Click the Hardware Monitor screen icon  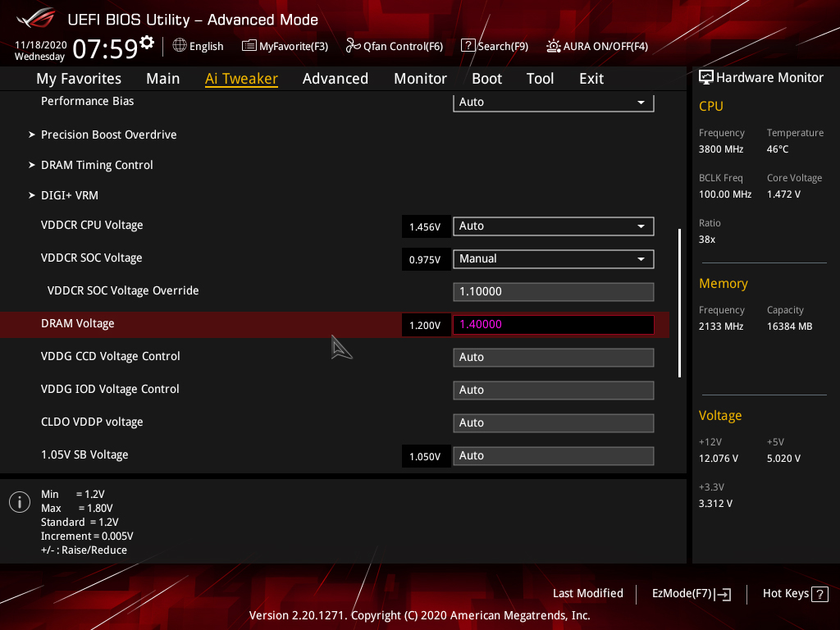tap(706, 78)
